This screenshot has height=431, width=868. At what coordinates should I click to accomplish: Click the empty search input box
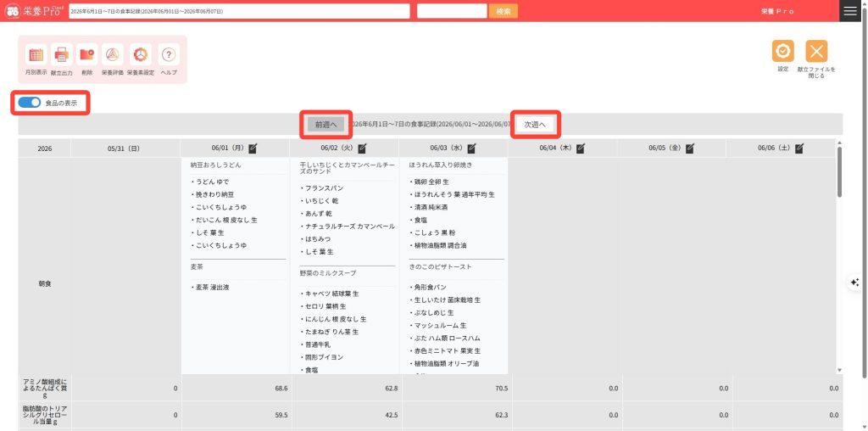point(452,11)
